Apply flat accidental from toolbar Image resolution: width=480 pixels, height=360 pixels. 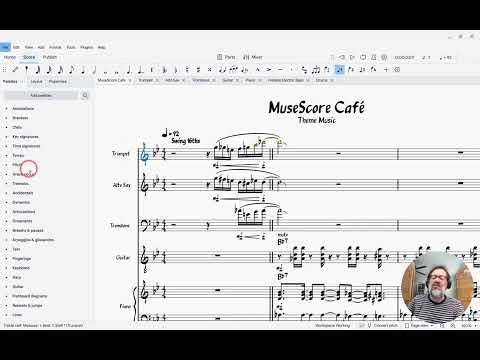coord(176,70)
